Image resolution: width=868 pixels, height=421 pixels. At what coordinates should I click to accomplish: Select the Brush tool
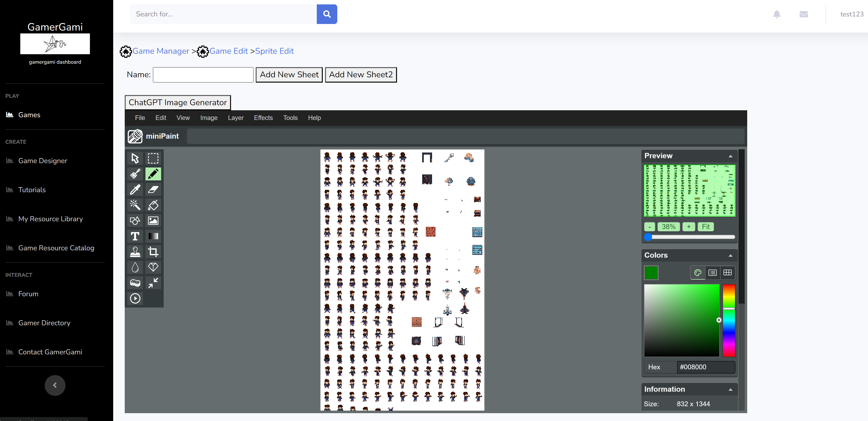[x=135, y=174]
